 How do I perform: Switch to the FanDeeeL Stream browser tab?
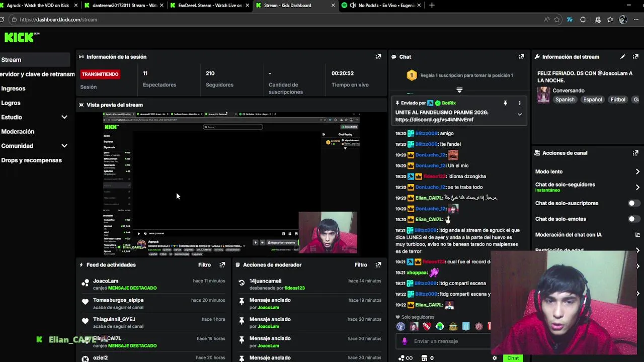tap(210, 6)
